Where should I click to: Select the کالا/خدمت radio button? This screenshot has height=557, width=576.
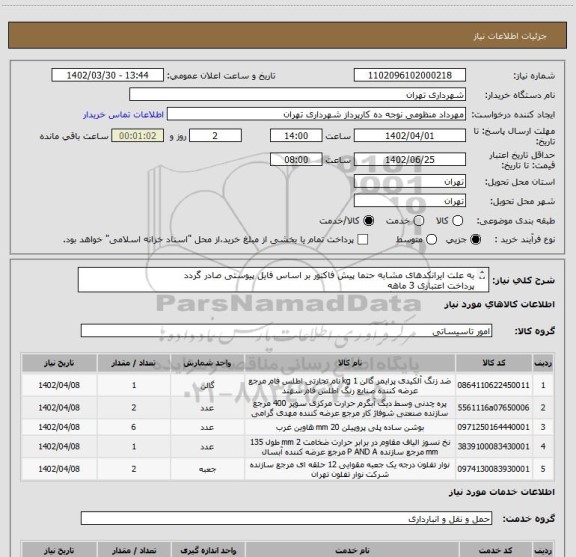(x=368, y=221)
